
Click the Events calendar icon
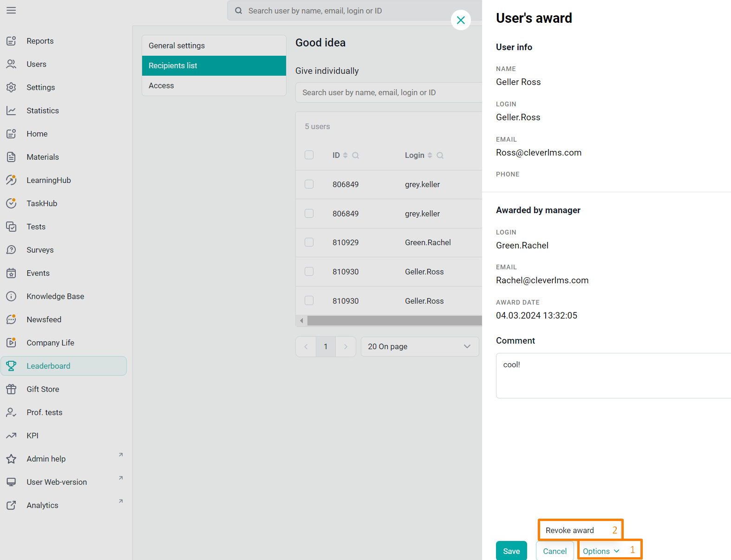point(11,273)
